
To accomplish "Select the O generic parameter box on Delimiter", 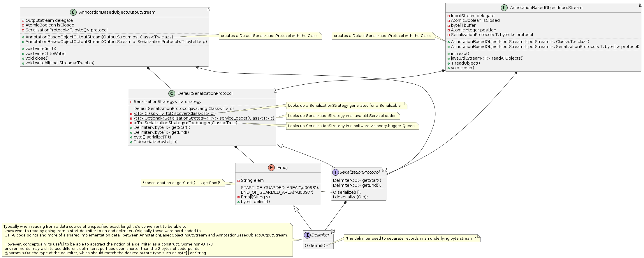I will click(332, 232).
